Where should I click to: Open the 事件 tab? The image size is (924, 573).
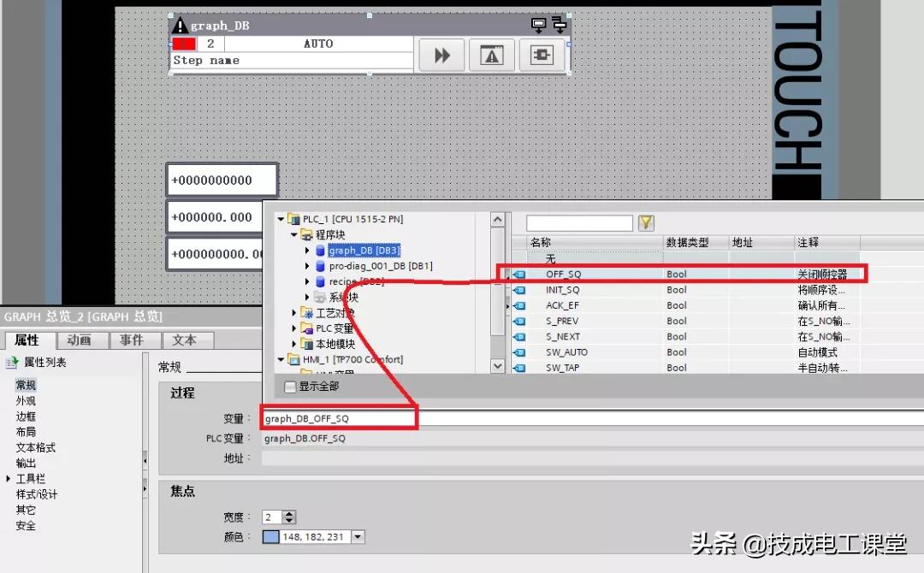(x=133, y=340)
